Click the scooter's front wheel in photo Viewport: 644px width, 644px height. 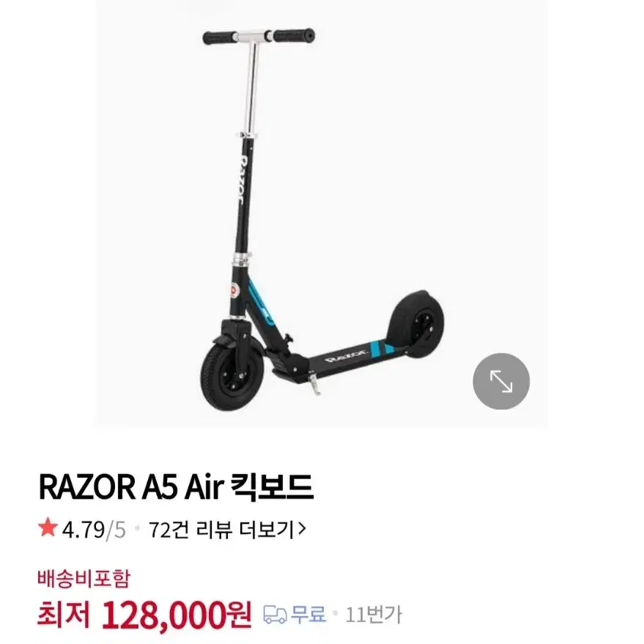coord(232,376)
